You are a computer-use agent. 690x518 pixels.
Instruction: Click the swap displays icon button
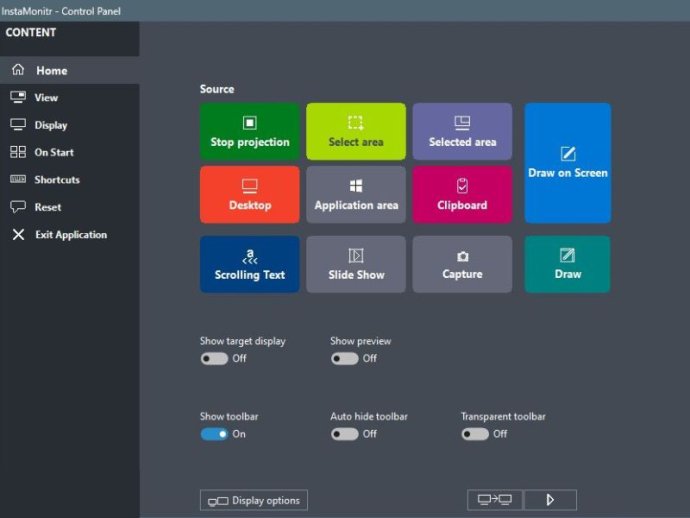pyautogui.click(x=495, y=500)
